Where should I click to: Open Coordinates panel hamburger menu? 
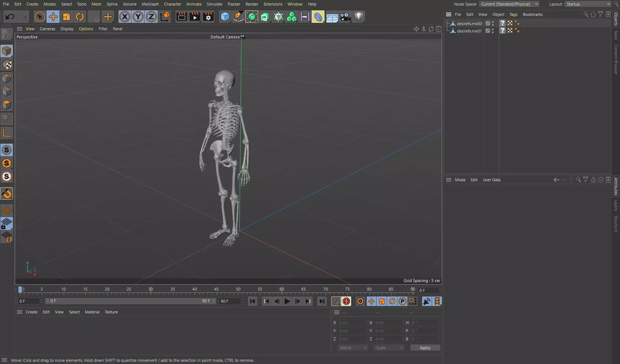337,312
